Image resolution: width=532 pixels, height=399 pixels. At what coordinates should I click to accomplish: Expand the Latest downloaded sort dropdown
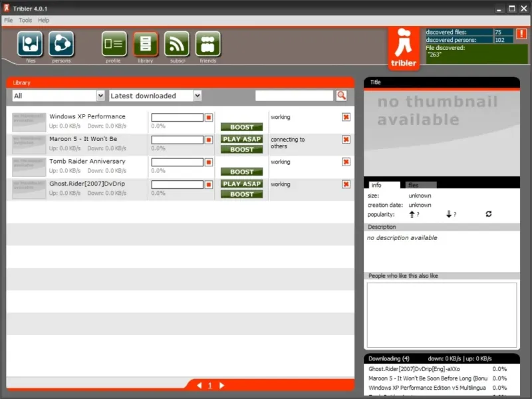pos(198,96)
